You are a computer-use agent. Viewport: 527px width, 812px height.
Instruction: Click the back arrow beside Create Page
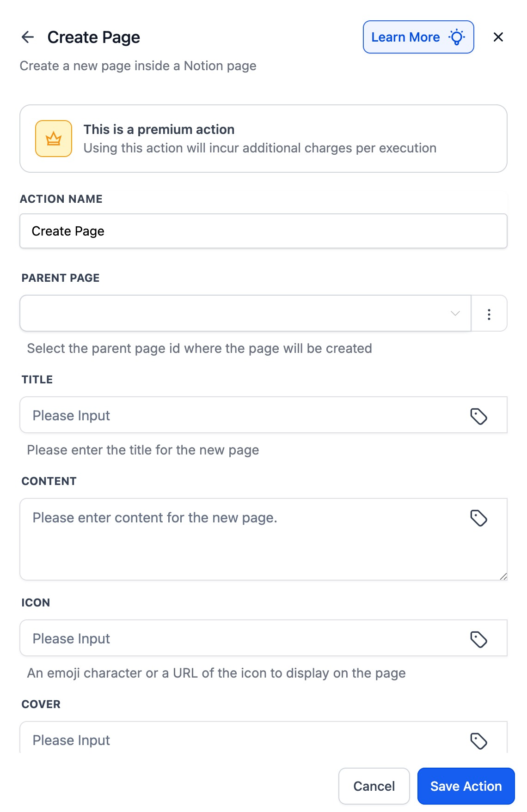point(28,37)
